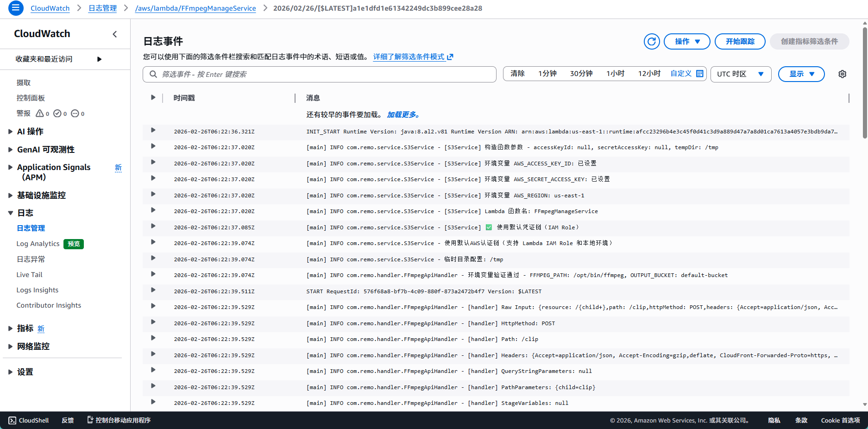
Task: Click the refresh log events icon
Action: [651, 42]
